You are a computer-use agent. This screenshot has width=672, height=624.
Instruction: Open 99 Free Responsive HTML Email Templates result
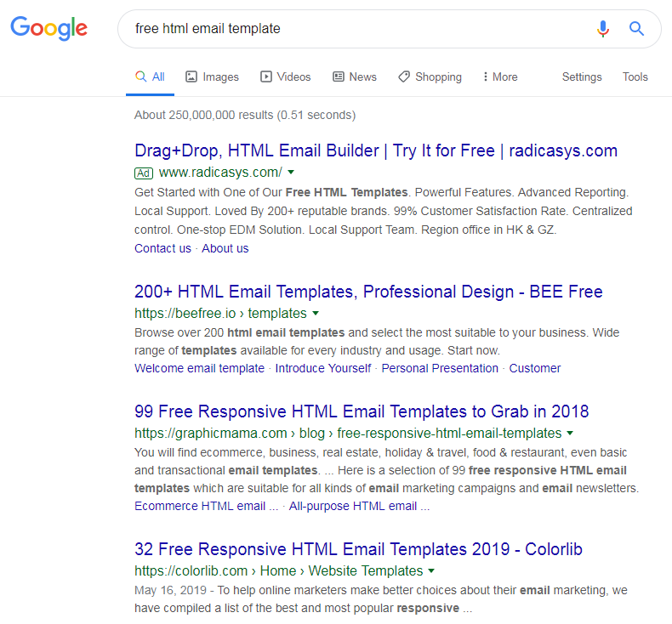(x=362, y=411)
